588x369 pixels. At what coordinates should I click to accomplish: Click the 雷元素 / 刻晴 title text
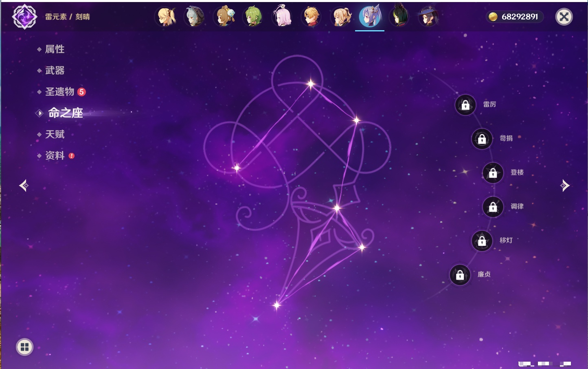click(x=68, y=17)
